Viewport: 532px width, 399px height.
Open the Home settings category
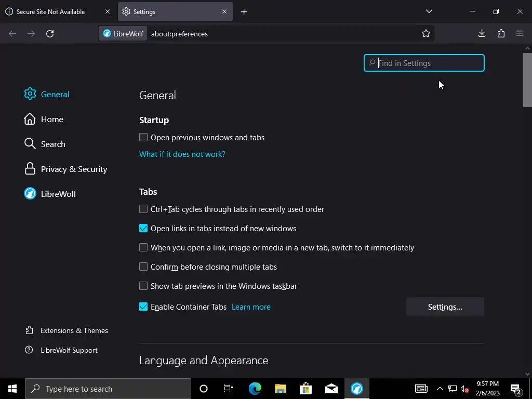click(44, 119)
